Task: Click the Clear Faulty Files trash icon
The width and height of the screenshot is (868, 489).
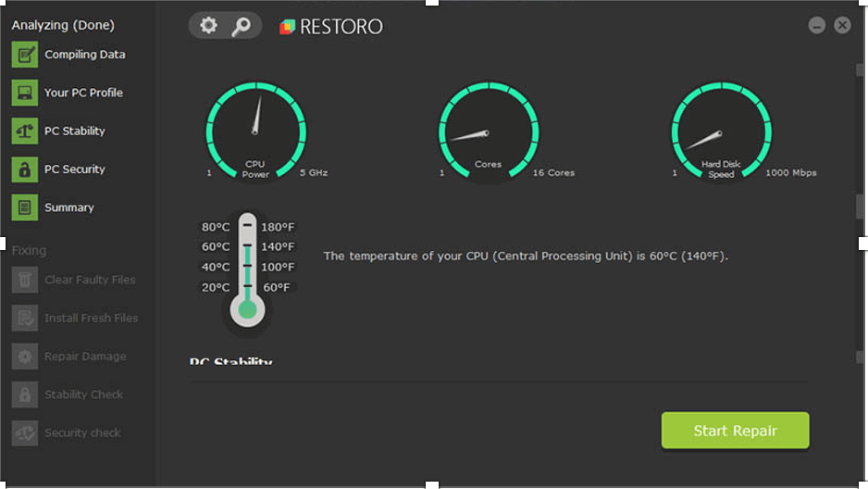Action: (25, 280)
